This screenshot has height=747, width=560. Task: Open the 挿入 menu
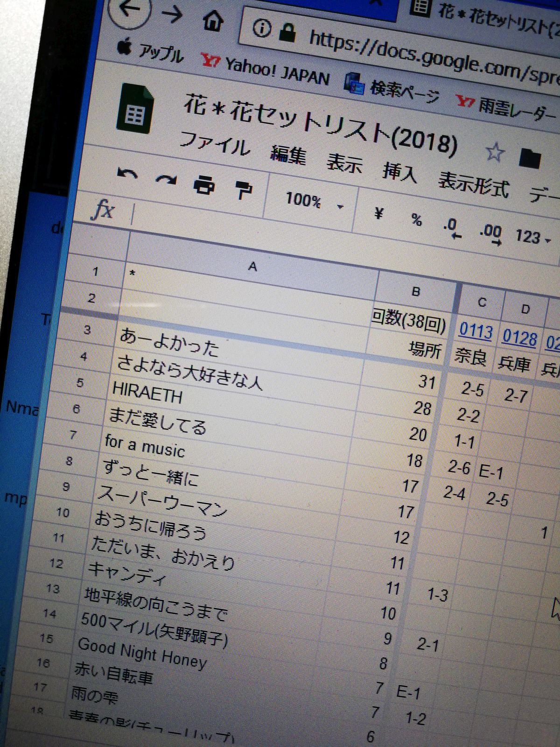pyautogui.click(x=399, y=172)
